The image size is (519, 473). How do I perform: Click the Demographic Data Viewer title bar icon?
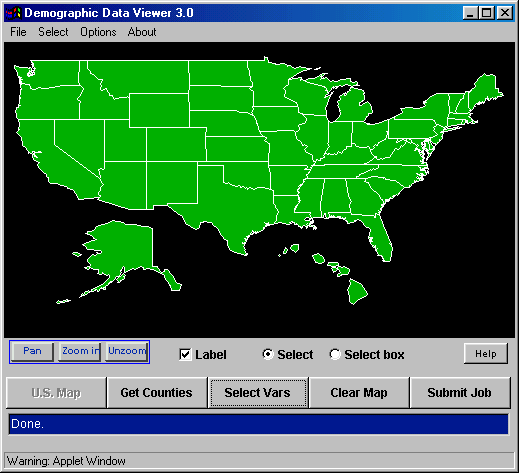point(13,13)
